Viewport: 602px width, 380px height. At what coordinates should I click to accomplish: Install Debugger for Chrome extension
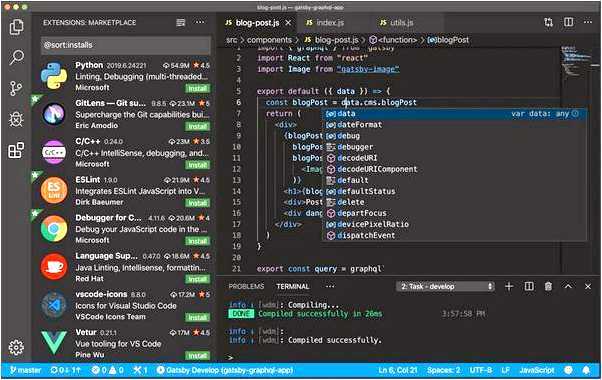198,241
